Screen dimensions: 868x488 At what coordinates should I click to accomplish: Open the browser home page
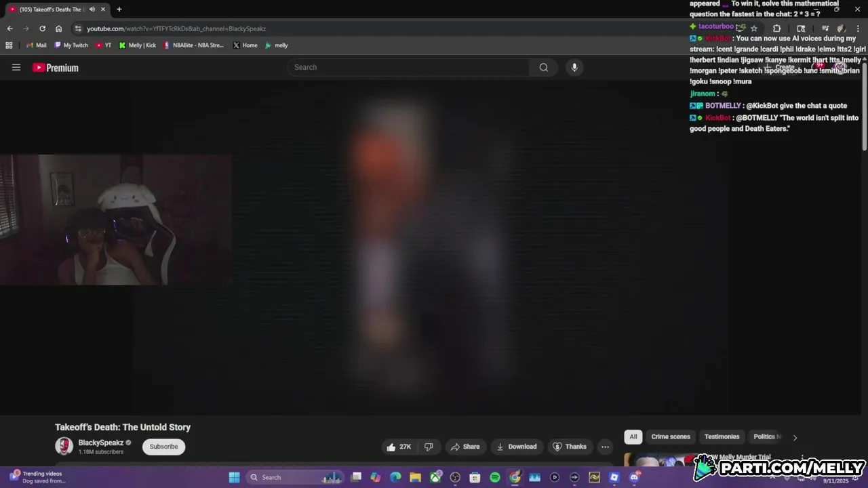58,28
